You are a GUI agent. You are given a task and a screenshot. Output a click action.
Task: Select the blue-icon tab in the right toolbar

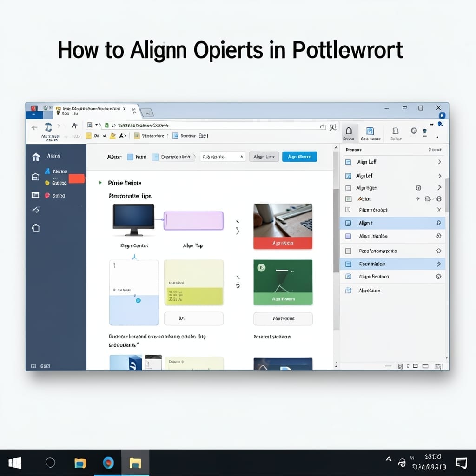(370, 133)
